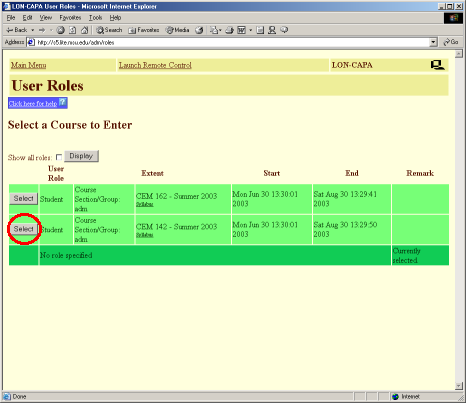466x403 pixels.
Task: Click the Remark column header
Action: [x=420, y=173]
